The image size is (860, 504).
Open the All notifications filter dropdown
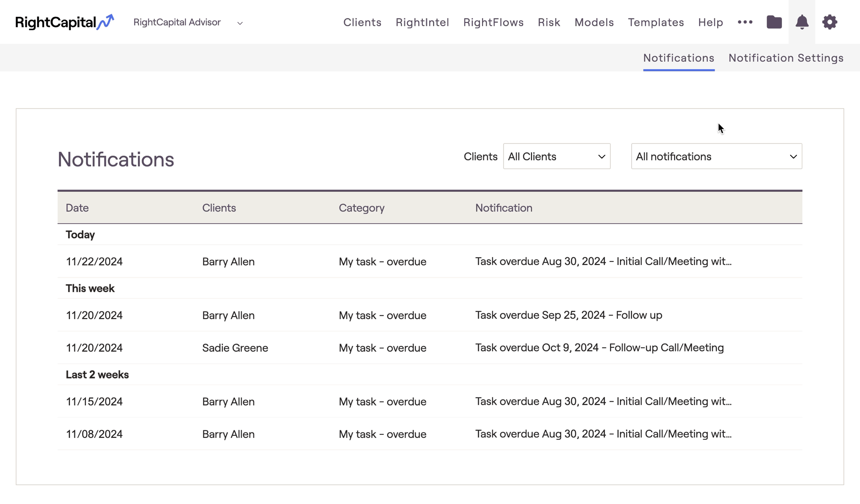coord(716,156)
